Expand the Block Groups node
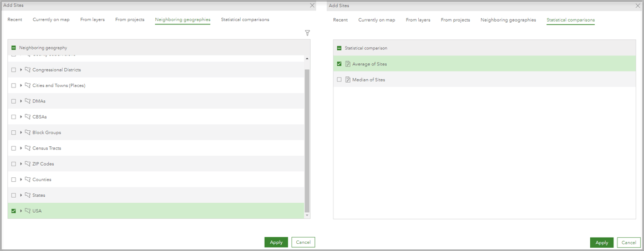644x251 pixels. [x=21, y=132]
